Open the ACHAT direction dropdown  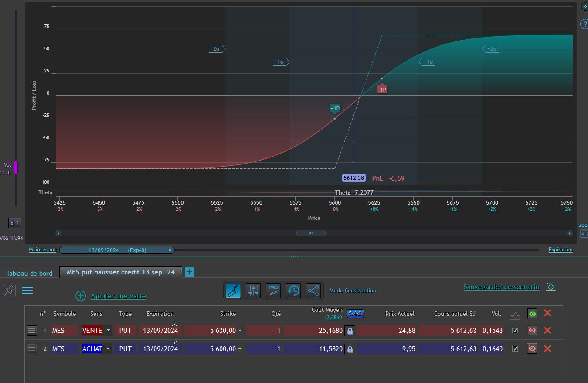pyautogui.click(x=109, y=349)
